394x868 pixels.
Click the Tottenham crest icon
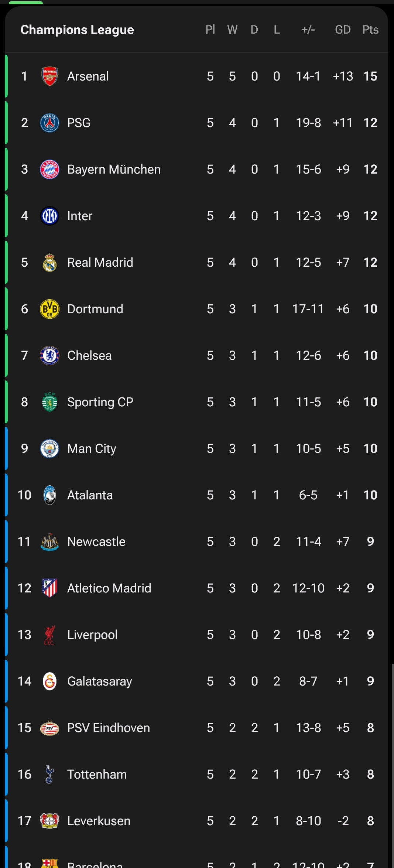pos(49,775)
